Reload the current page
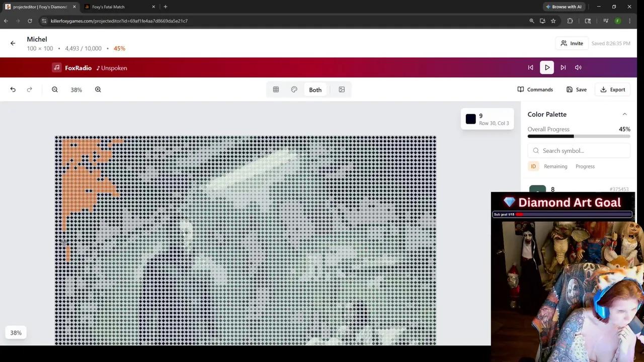The height and width of the screenshot is (362, 644). pyautogui.click(x=30, y=21)
